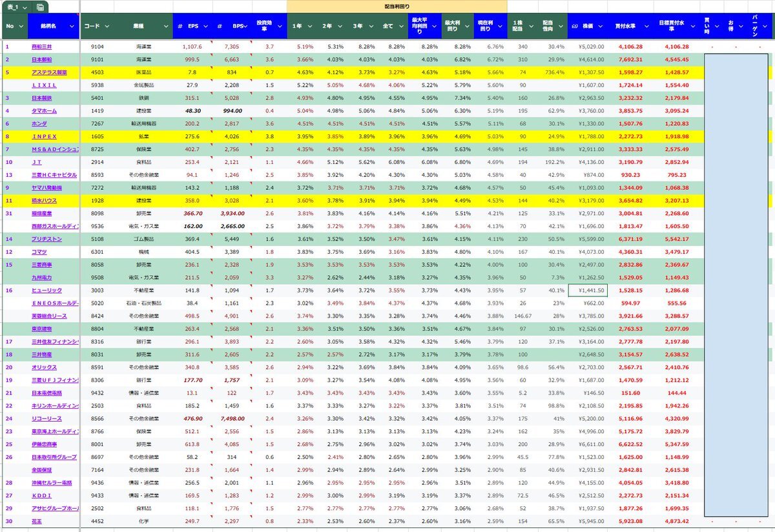Open the JT stock link
The image size is (775, 532).
[x=37, y=162]
